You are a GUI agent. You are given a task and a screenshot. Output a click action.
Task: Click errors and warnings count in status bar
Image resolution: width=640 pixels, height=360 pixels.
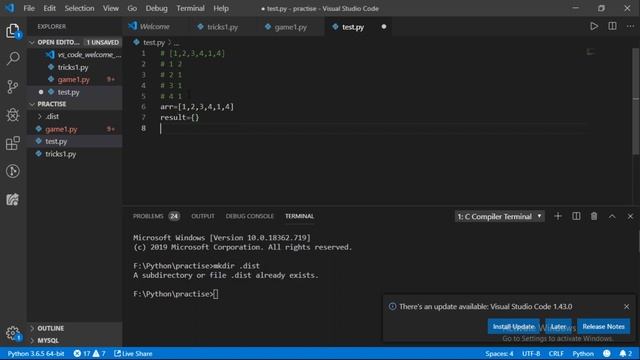(89, 353)
